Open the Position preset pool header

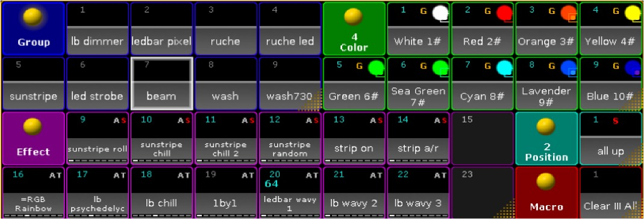[x=546, y=138]
